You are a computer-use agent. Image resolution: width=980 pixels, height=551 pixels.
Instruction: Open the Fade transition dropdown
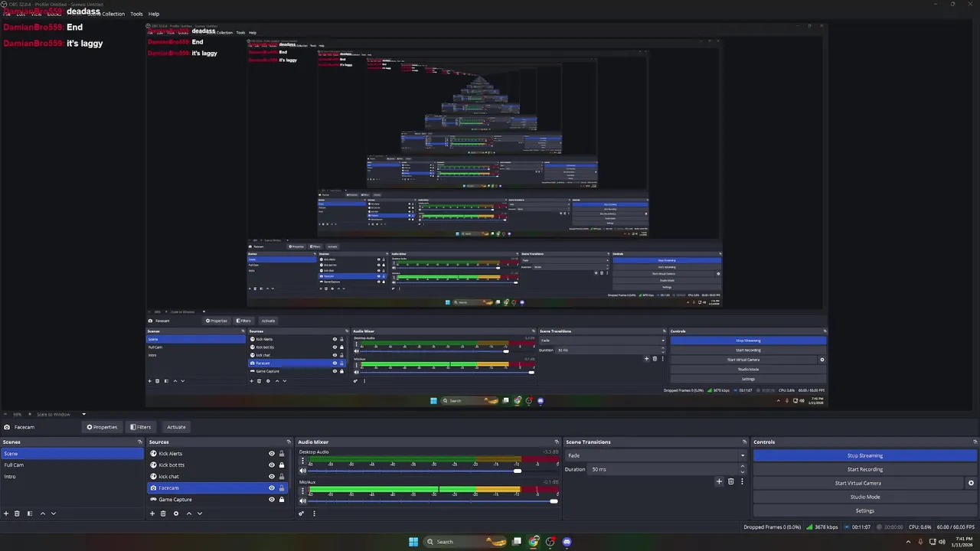[x=655, y=455]
